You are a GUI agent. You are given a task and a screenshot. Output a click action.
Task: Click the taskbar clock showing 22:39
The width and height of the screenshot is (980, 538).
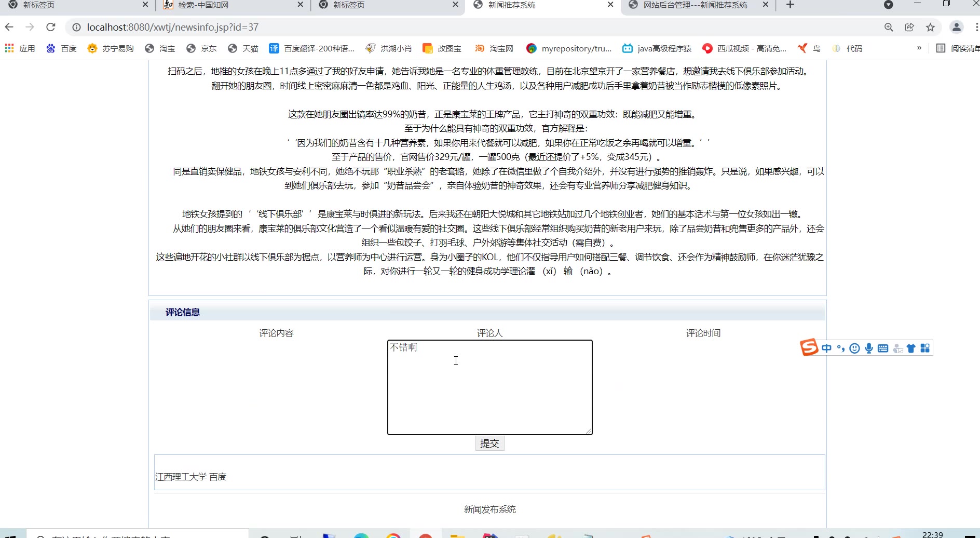point(932,534)
